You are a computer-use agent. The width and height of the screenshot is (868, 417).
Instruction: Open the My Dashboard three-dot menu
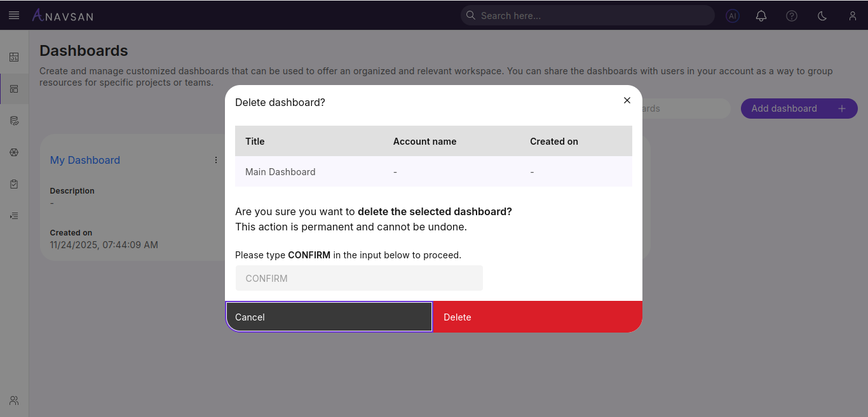pyautogui.click(x=215, y=160)
